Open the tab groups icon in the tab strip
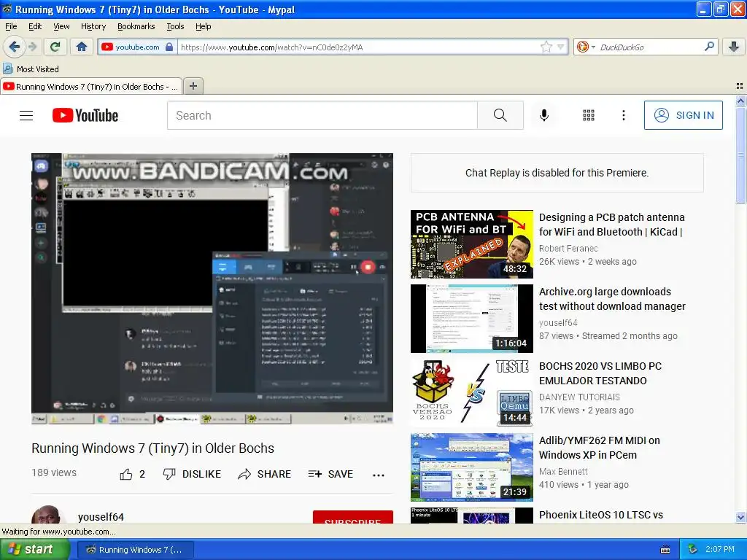The width and height of the screenshot is (747, 560). (740, 86)
